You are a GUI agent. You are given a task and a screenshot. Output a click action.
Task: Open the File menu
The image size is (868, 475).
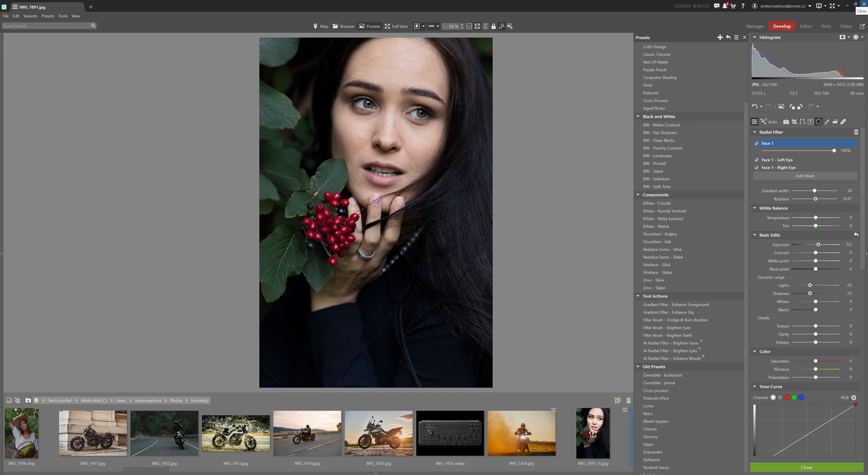click(x=6, y=16)
